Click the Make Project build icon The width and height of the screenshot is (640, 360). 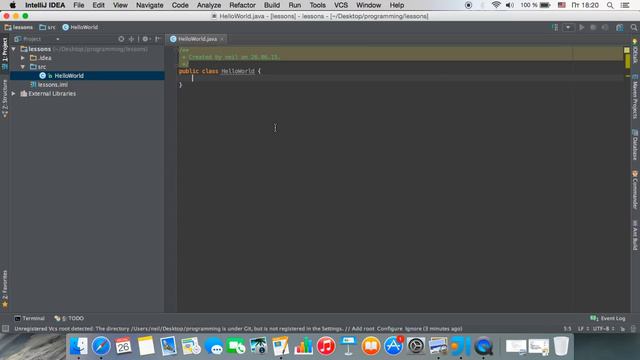(x=555, y=27)
